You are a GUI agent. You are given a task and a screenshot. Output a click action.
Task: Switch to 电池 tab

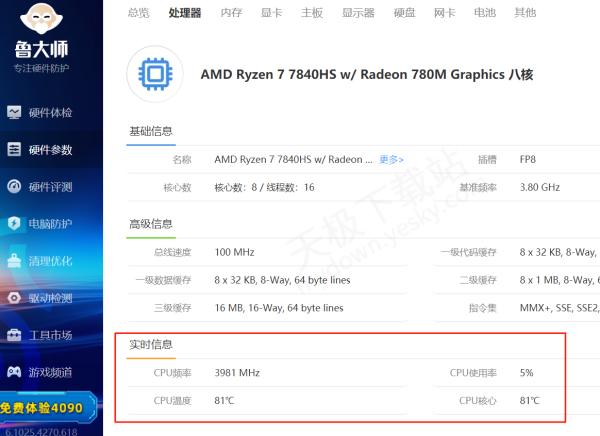coord(485,13)
